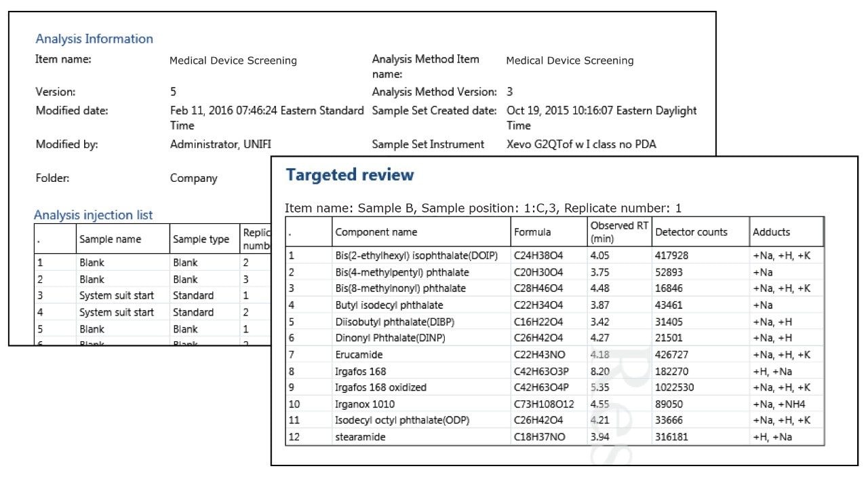Click detector counts value 417928

[x=672, y=256]
